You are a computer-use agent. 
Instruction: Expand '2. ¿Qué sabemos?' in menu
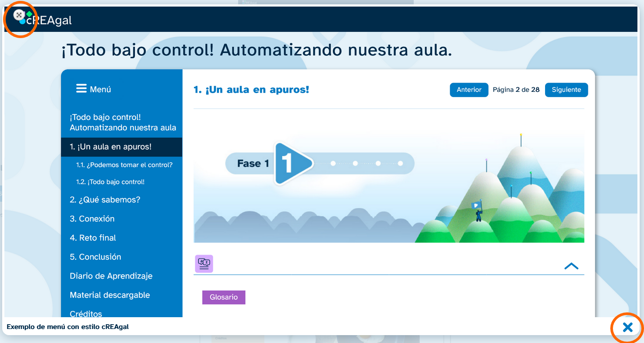[105, 199]
